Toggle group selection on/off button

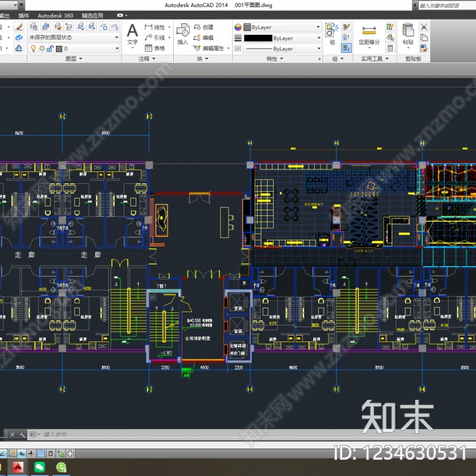(x=346, y=48)
